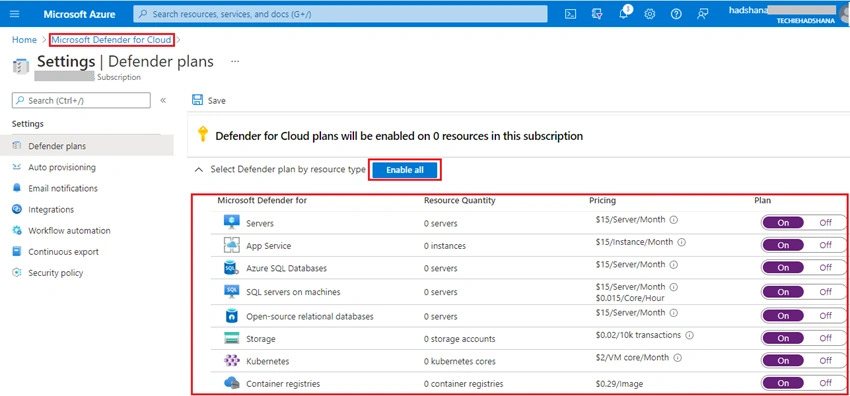Image resolution: width=850 pixels, height=396 pixels.
Task: Turn off the Storage plan
Action: pos(825,337)
